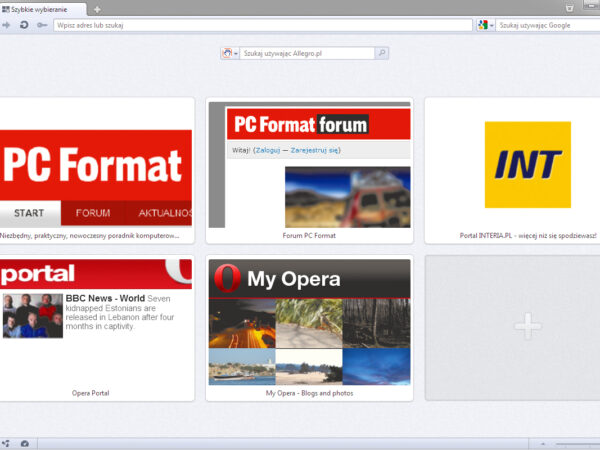Viewport: 600px width, 450px height.
Task: Click the password wand key icon
Action: (41, 24)
